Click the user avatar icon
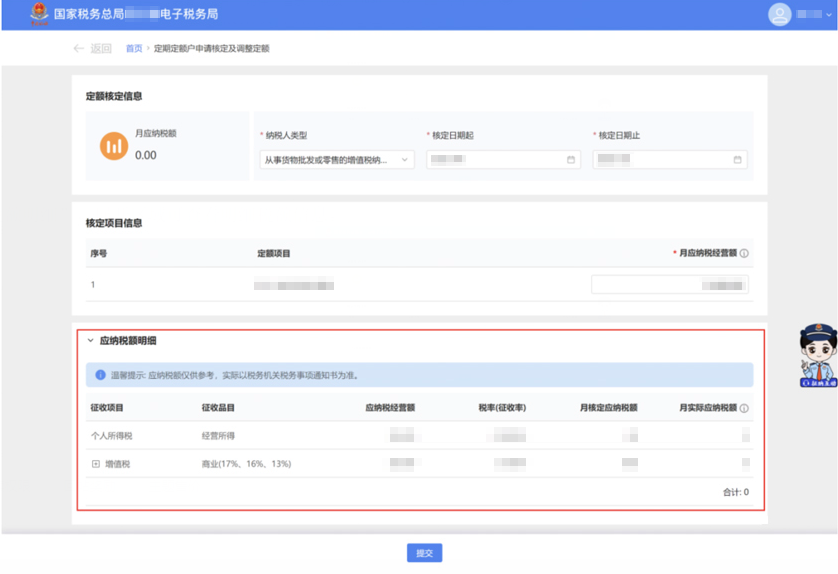 [x=779, y=15]
